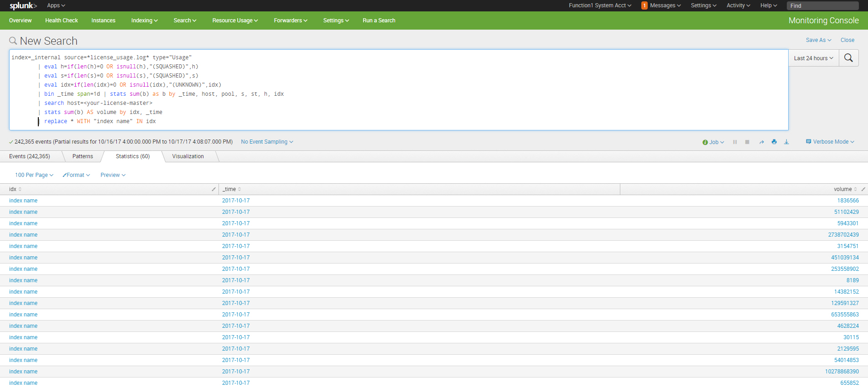Click volume value 2129595
This screenshot has width=868, height=388.
click(848, 349)
